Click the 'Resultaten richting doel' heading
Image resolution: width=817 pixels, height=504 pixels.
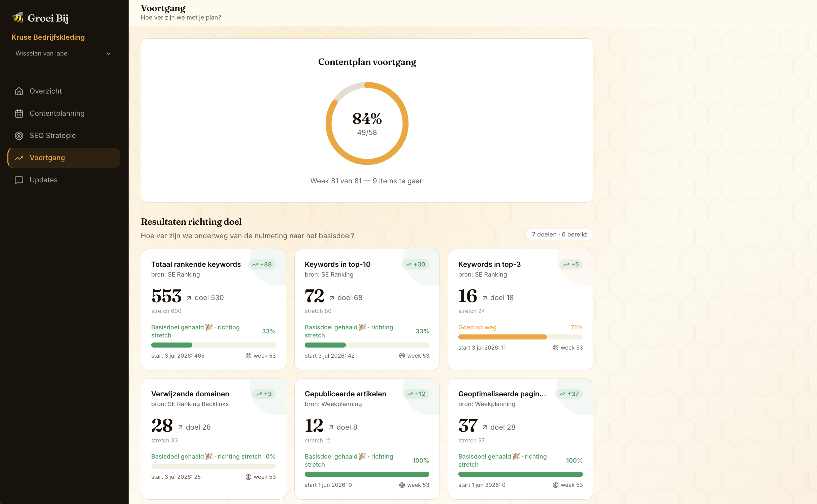(x=191, y=222)
